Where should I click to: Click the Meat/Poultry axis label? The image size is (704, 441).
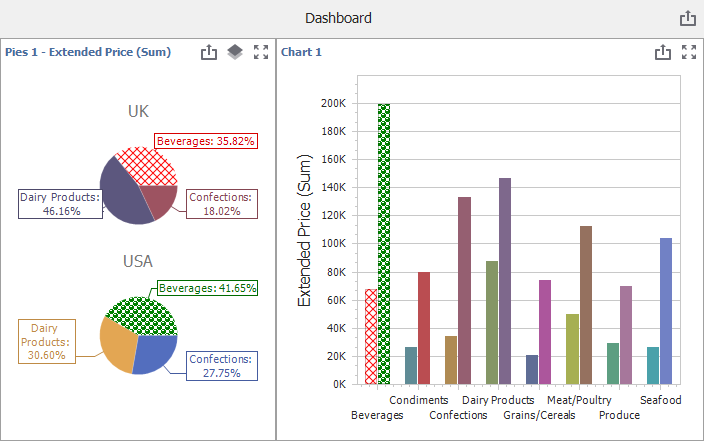[579, 400]
